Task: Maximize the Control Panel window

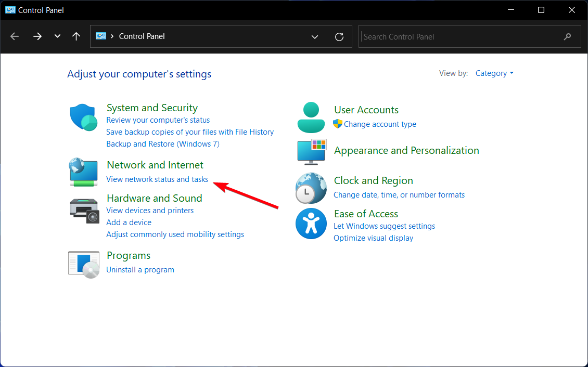Action: pos(541,10)
